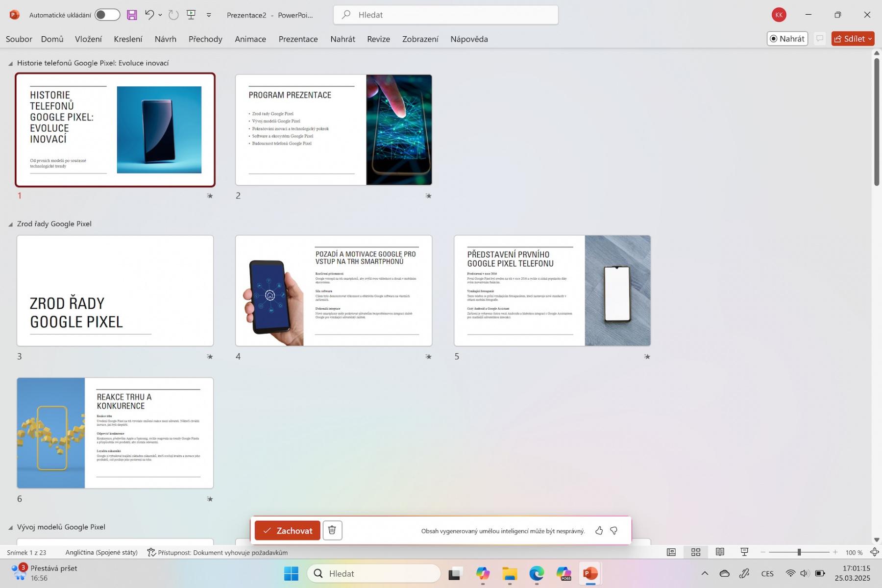Select slide 6 Reakce trhu a konkurence thumbnail

click(x=115, y=433)
